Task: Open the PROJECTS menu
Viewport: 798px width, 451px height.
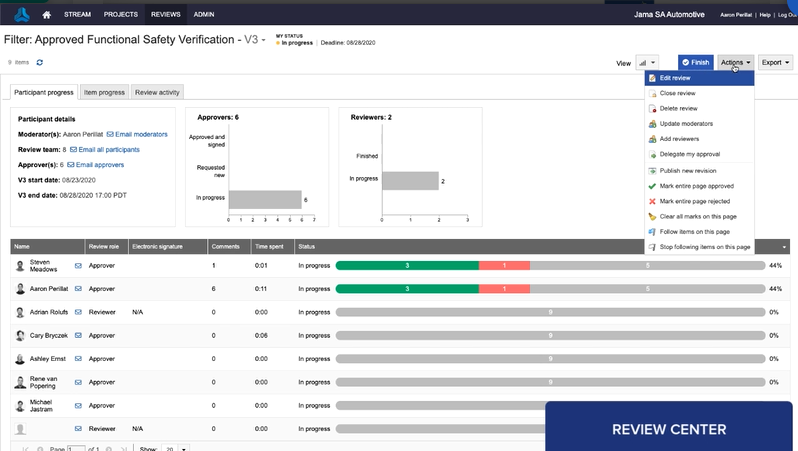Action: click(x=121, y=14)
